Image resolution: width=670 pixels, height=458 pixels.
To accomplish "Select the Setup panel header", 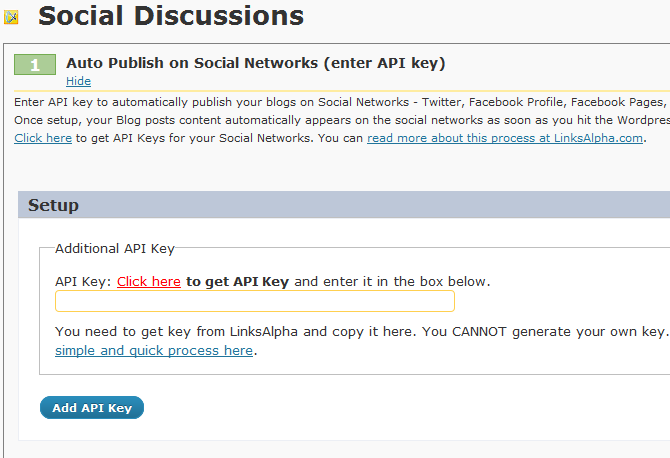I will pyautogui.click(x=344, y=205).
